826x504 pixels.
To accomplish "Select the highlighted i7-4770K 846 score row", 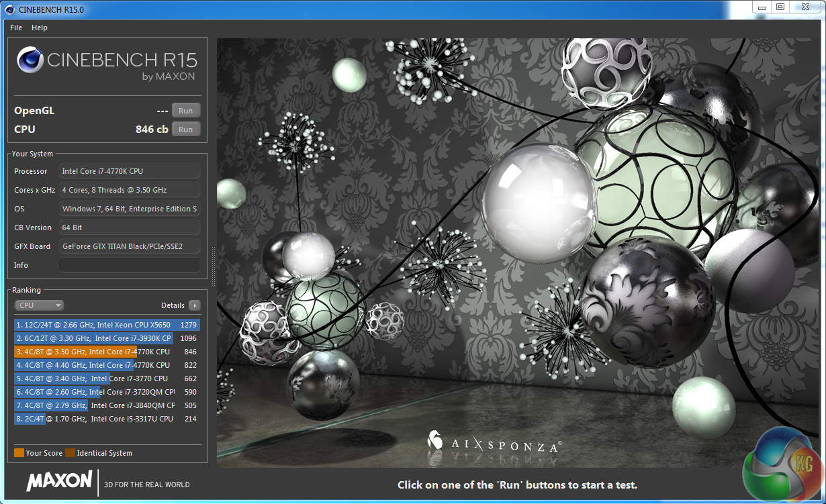I will tap(107, 352).
